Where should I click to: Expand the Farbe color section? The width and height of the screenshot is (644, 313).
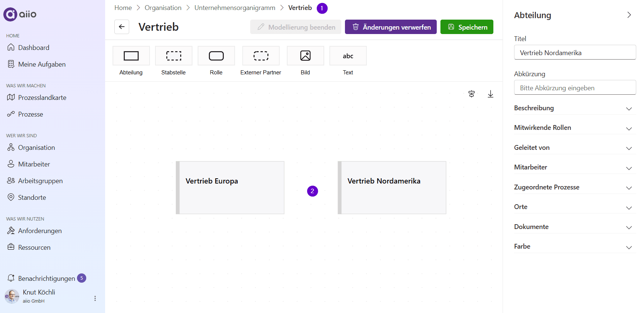575,246
